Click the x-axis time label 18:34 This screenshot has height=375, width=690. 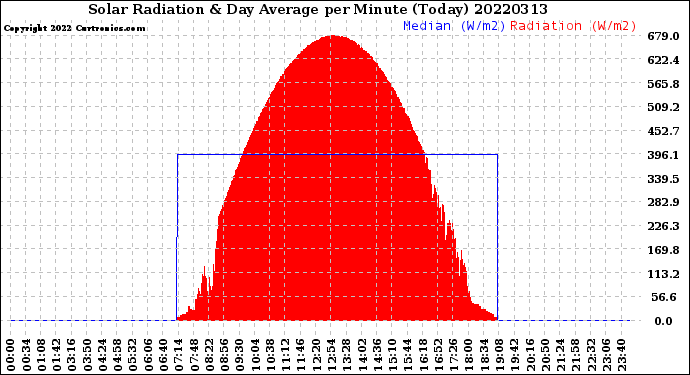click(x=484, y=355)
